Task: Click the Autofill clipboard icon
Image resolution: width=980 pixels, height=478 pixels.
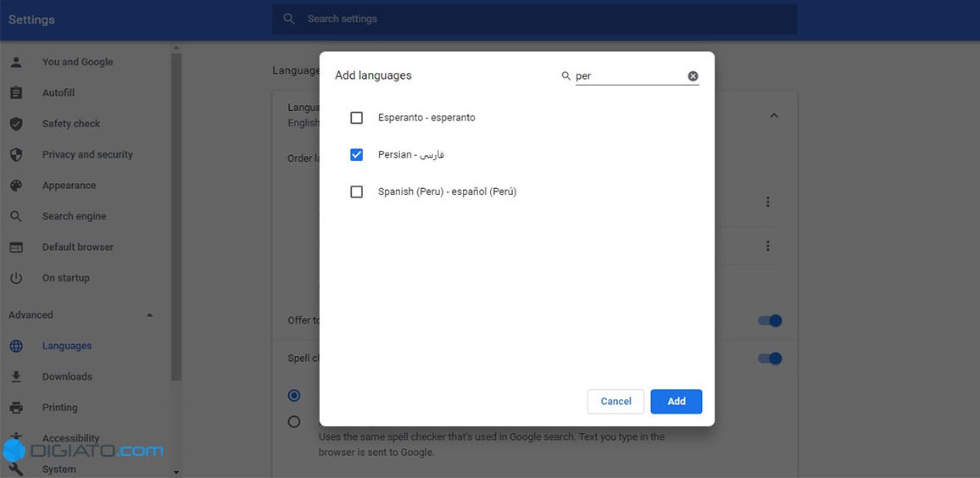Action: pyautogui.click(x=16, y=93)
